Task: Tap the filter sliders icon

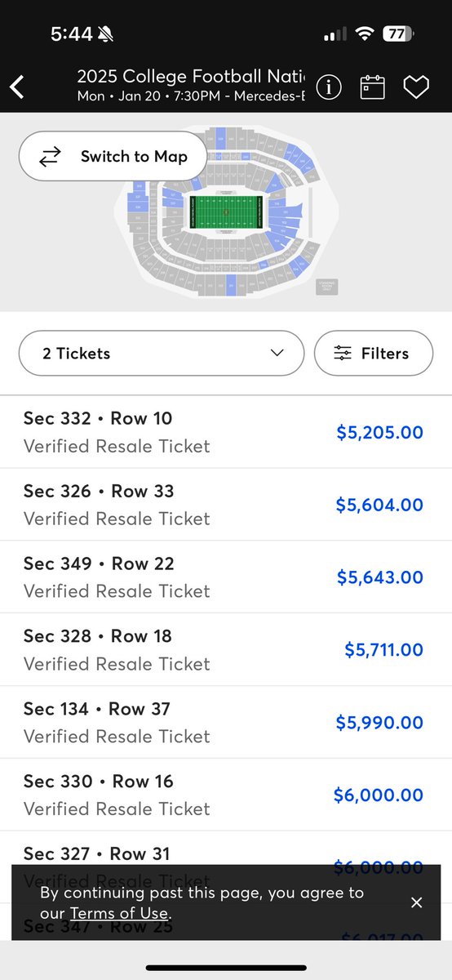Action: point(343,353)
